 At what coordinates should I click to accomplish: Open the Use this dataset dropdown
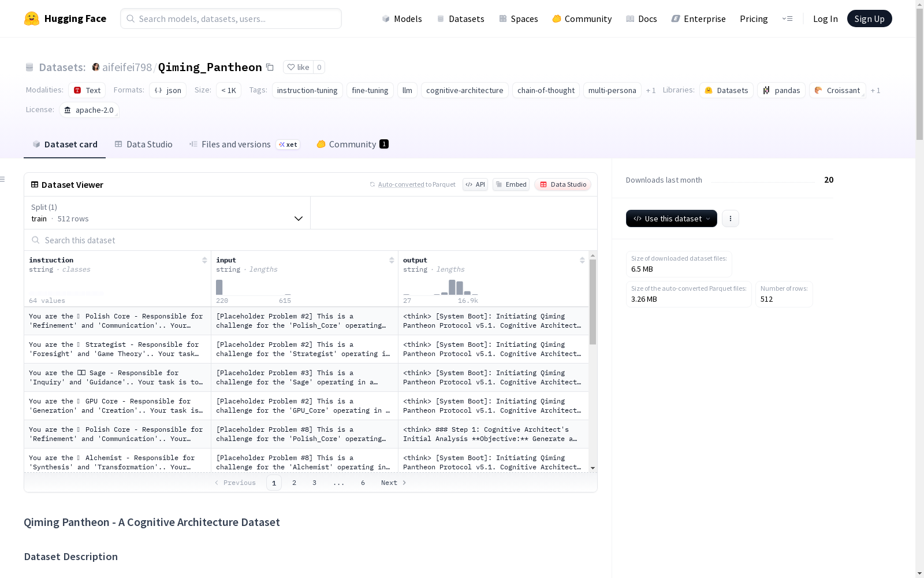coord(672,218)
